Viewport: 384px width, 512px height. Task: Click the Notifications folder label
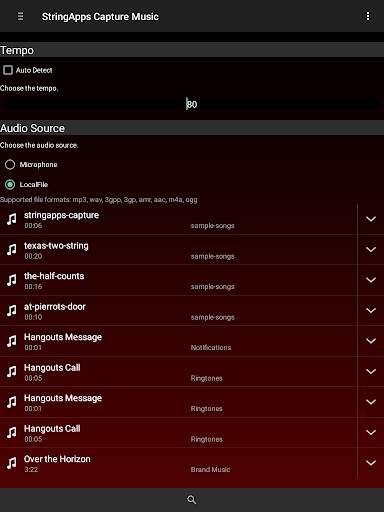pos(211,348)
